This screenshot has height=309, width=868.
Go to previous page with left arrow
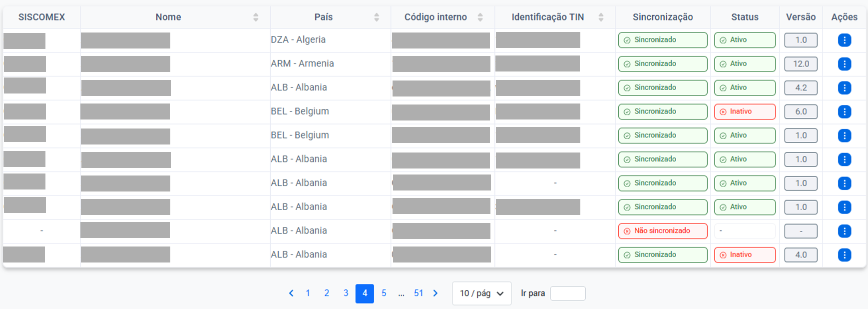coord(291,293)
